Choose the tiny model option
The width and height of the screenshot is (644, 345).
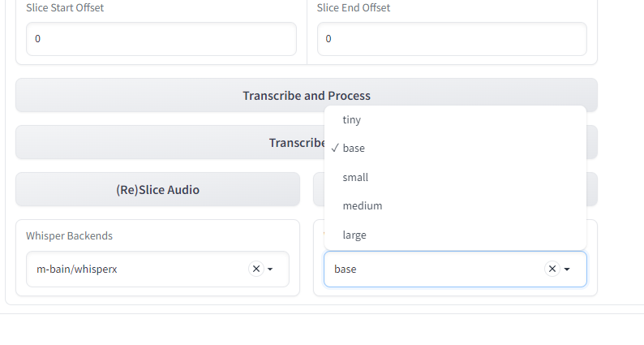click(455, 119)
